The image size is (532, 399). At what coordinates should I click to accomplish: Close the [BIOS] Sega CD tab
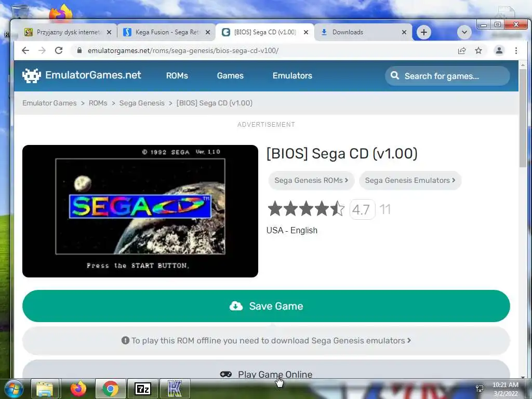pos(305,32)
